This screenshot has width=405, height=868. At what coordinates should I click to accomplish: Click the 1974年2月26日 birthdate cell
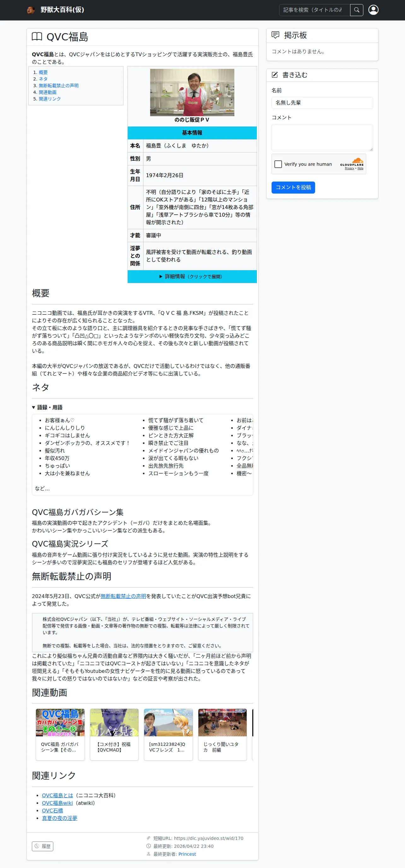tap(200, 175)
